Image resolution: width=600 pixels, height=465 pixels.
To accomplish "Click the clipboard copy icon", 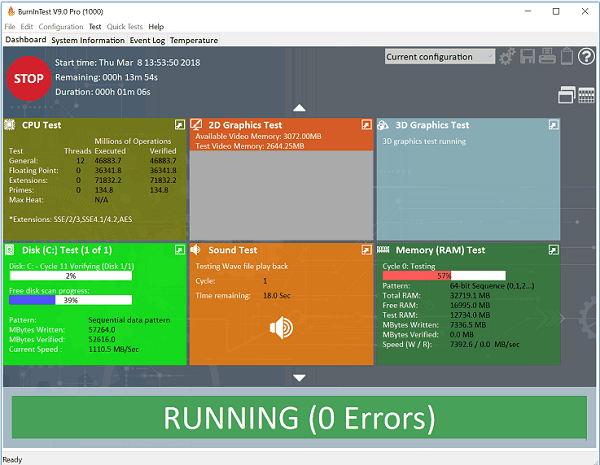I will [566, 57].
